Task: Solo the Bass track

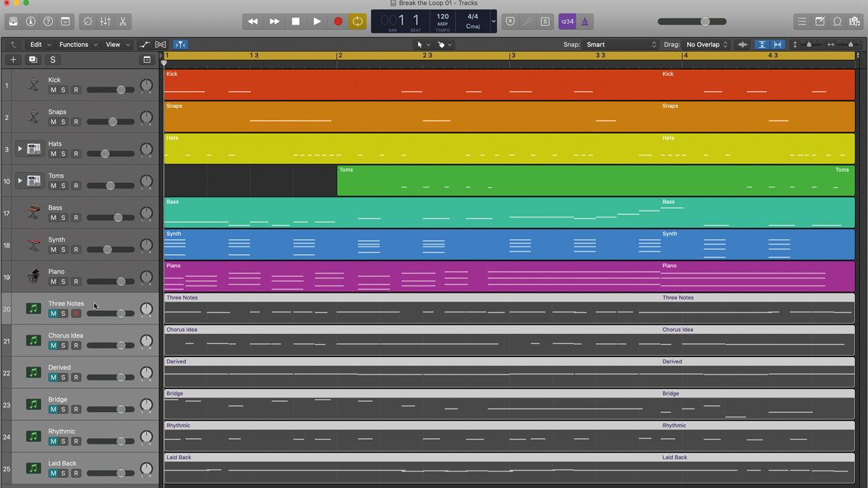Action: pyautogui.click(x=65, y=219)
